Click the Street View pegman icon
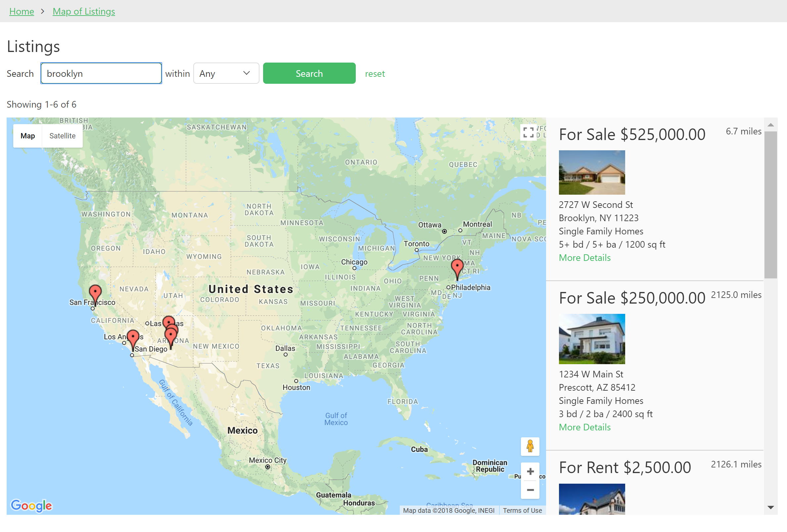This screenshot has height=532, width=787. click(x=528, y=447)
